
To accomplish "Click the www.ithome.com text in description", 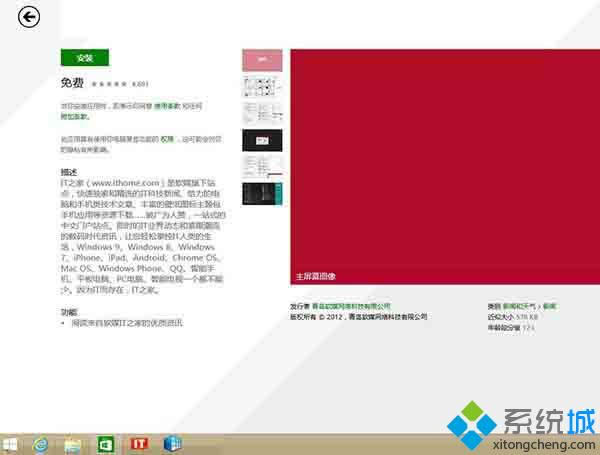I will 125,183.
